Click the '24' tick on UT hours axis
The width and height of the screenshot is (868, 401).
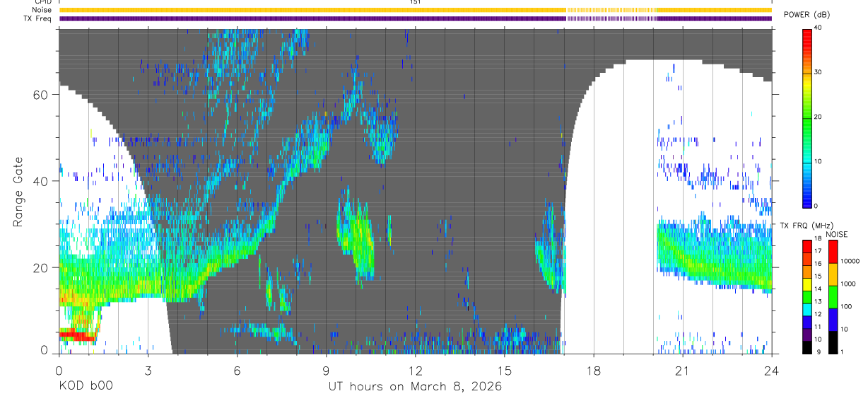(x=772, y=370)
